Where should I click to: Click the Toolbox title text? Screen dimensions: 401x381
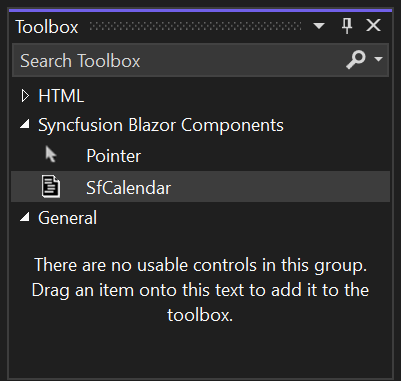coord(47,27)
